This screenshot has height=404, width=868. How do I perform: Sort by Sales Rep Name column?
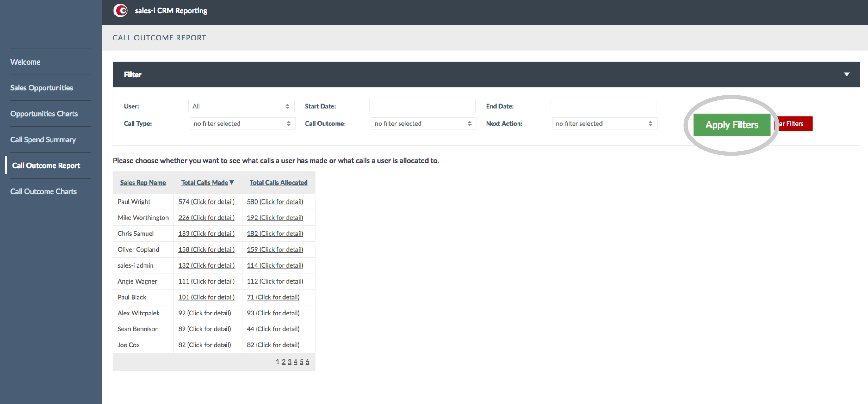click(143, 183)
